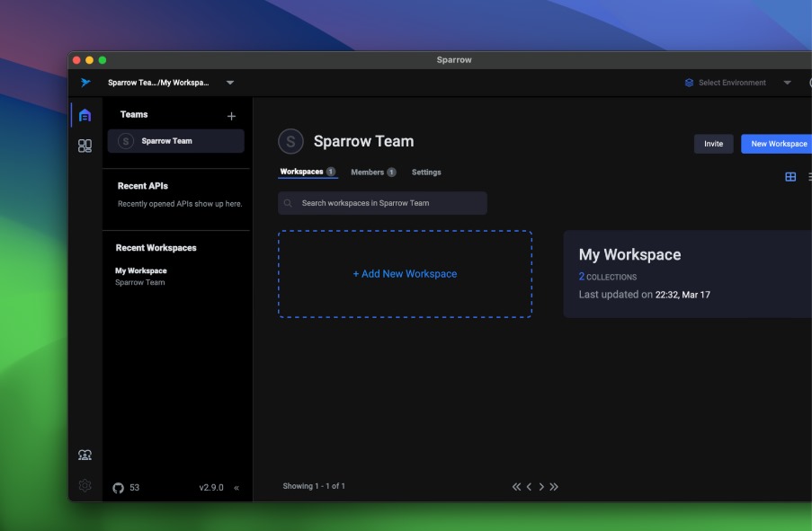Expand the workspace switcher dropdown

[229, 82]
